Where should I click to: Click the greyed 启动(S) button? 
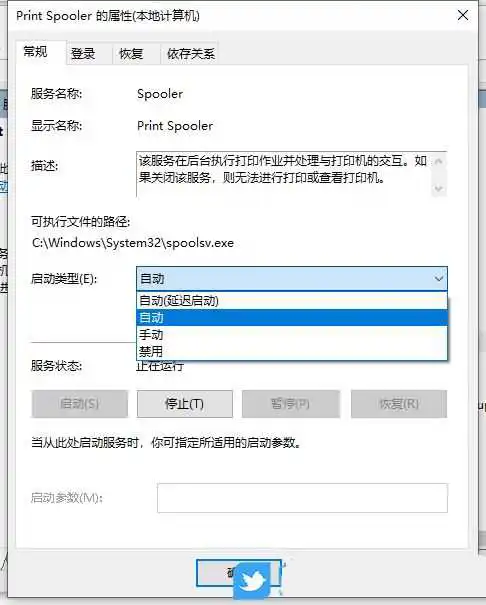(x=79, y=404)
